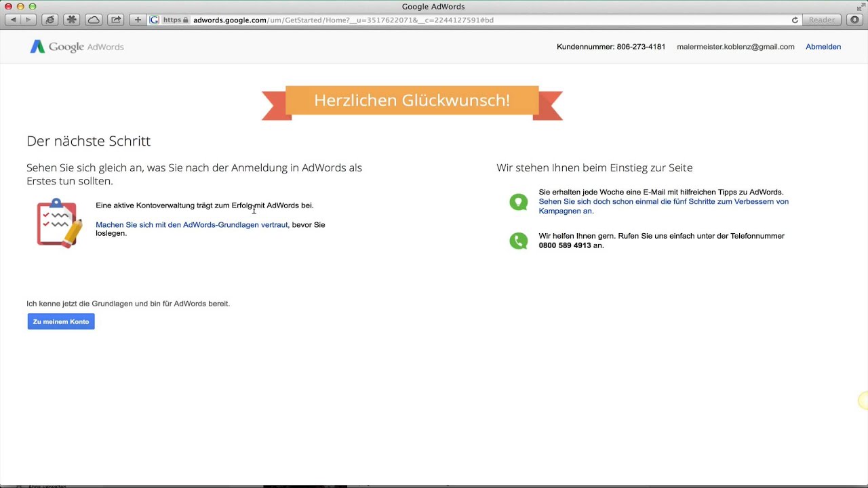Click the Der nächste Schritt heading
Viewport: 868px width, 488px height.
[88, 141]
